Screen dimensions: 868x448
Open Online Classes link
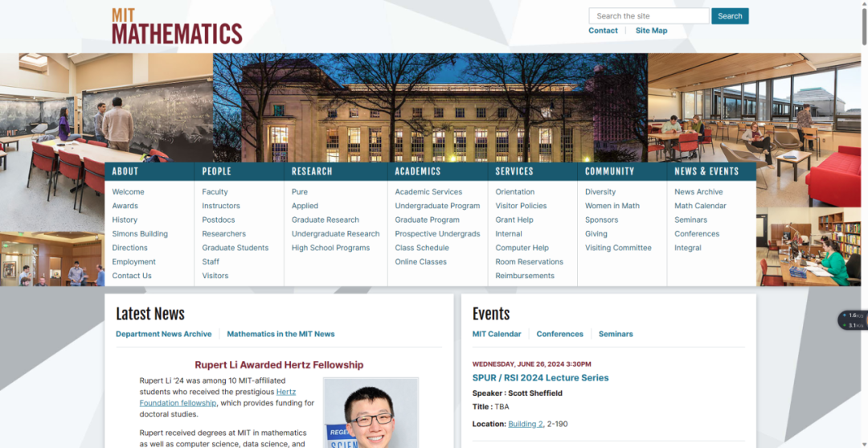[x=420, y=261]
